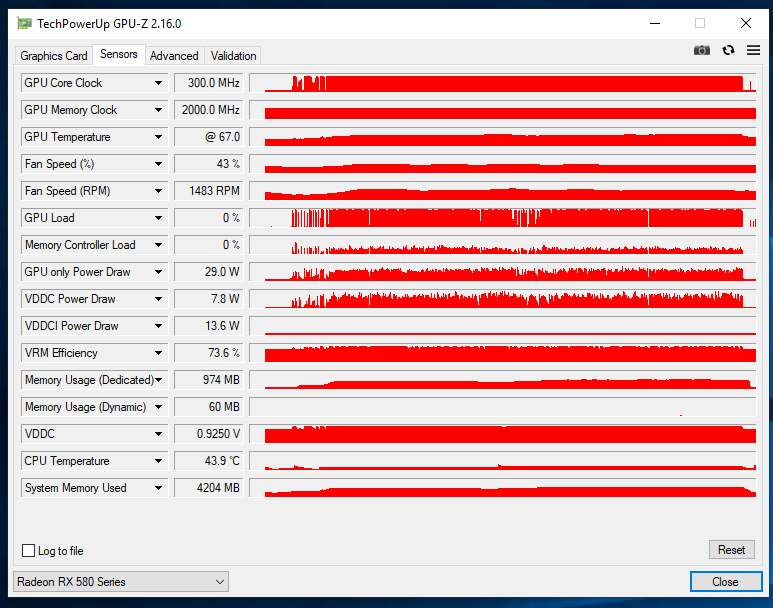Click the 0.9250 V voltage value
The image size is (773, 608).
pyautogui.click(x=209, y=434)
